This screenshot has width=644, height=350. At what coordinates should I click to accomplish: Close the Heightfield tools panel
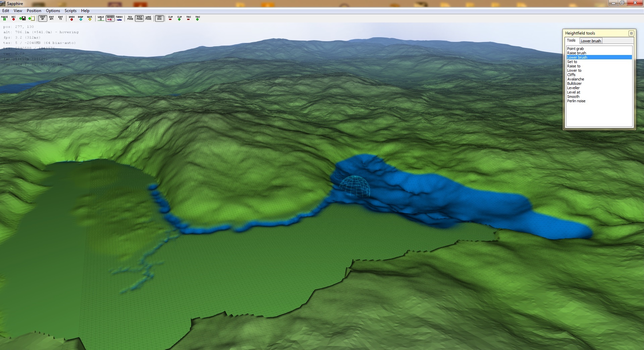[x=631, y=33]
